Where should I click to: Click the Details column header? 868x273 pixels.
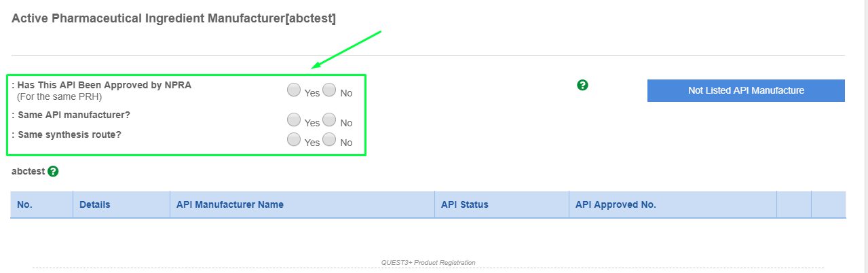(94, 204)
